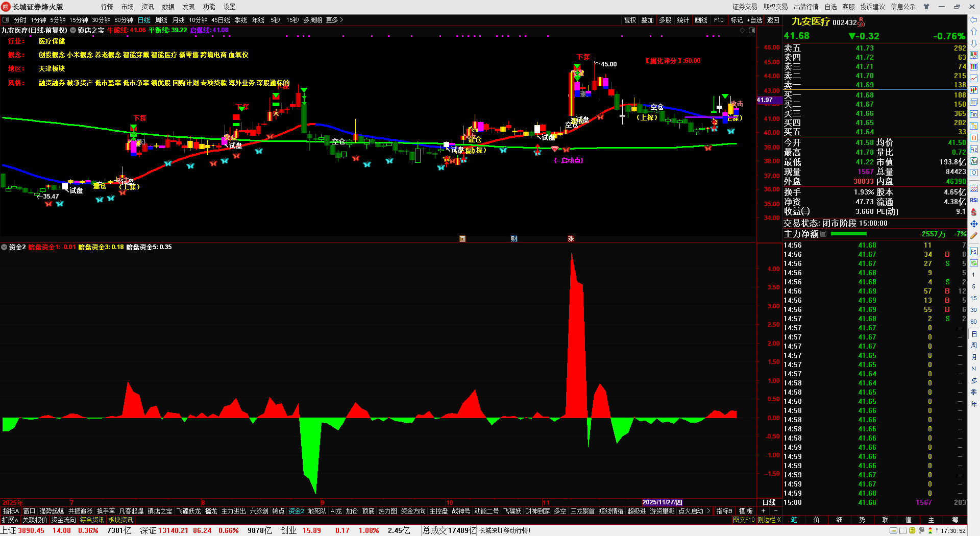Click the back arrow icon in right sidebar
Viewport: 980px width, 536px height.
tap(974, 20)
